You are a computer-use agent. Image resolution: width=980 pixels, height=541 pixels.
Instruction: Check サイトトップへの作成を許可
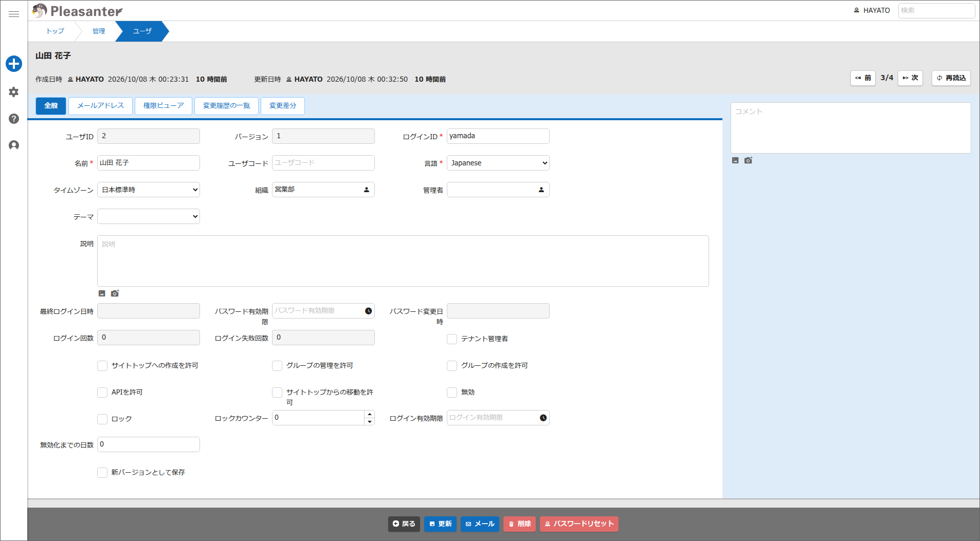pos(102,366)
